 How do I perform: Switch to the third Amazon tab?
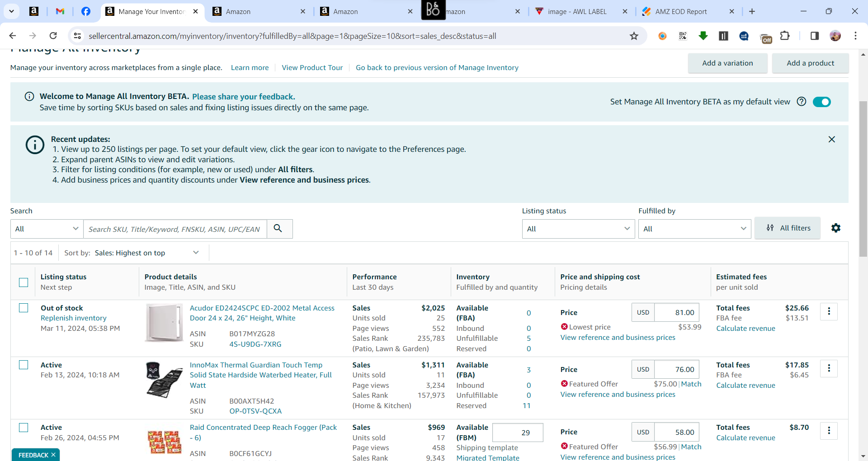[473, 11]
